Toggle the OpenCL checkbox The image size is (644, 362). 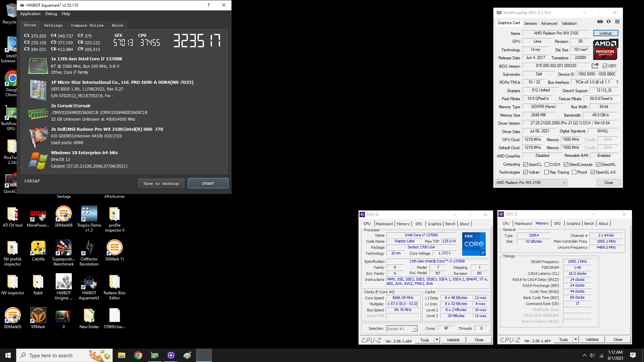coord(525,165)
